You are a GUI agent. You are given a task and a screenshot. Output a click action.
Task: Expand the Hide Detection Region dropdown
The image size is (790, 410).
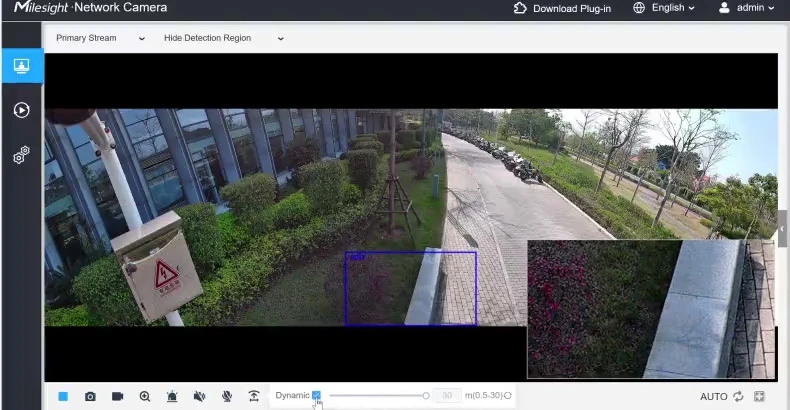point(223,38)
